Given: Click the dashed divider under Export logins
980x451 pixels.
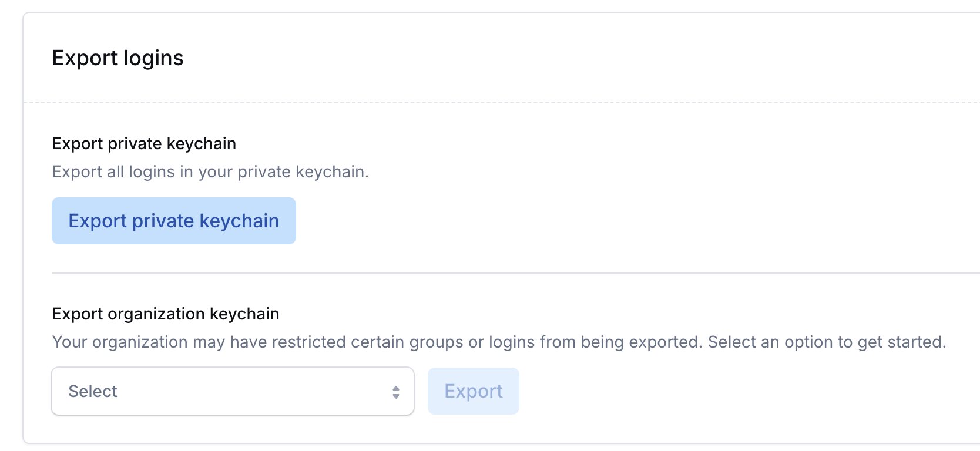Looking at the screenshot, I should click(x=502, y=103).
